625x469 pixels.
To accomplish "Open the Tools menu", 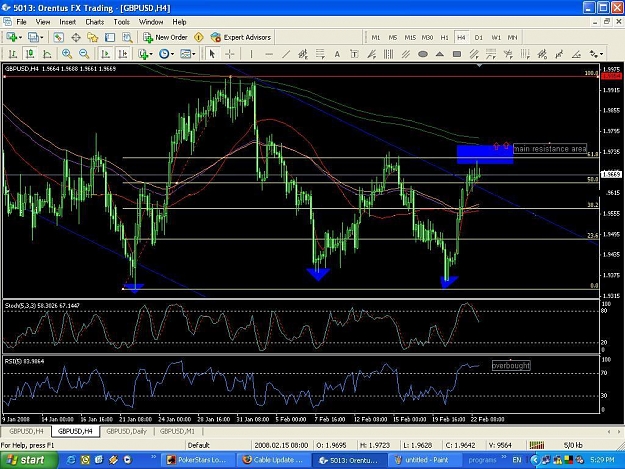I will (121, 22).
